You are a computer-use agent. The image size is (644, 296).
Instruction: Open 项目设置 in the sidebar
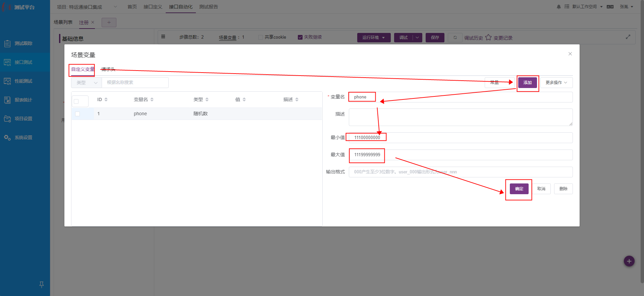tap(23, 119)
